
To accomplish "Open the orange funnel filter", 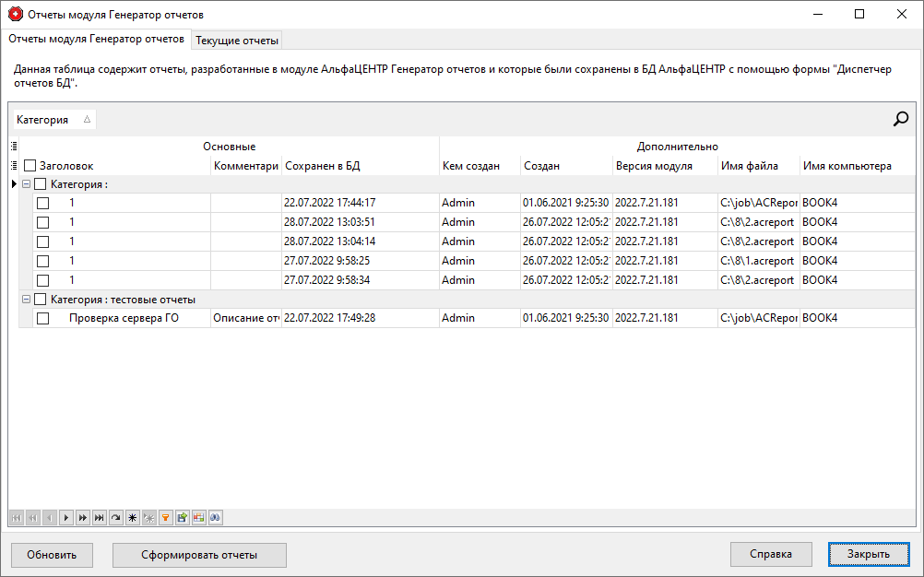I will tap(166, 517).
